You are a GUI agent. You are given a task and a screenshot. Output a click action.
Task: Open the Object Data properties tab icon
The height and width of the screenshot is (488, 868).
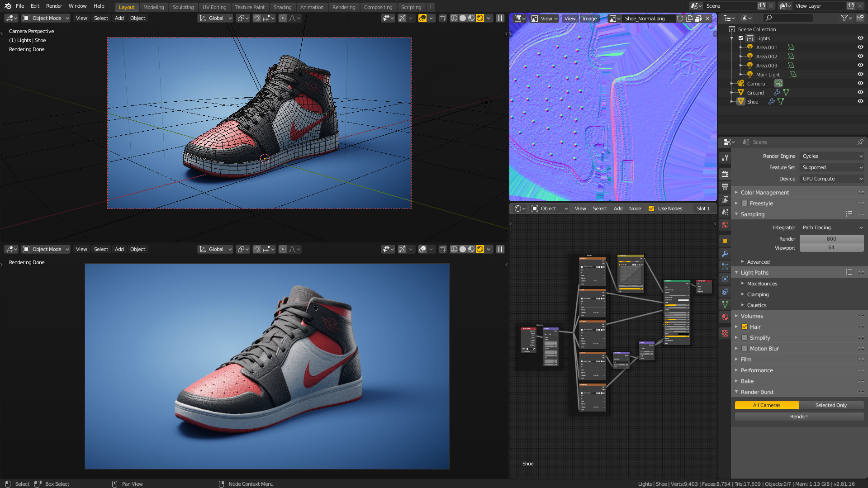click(725, 304)
